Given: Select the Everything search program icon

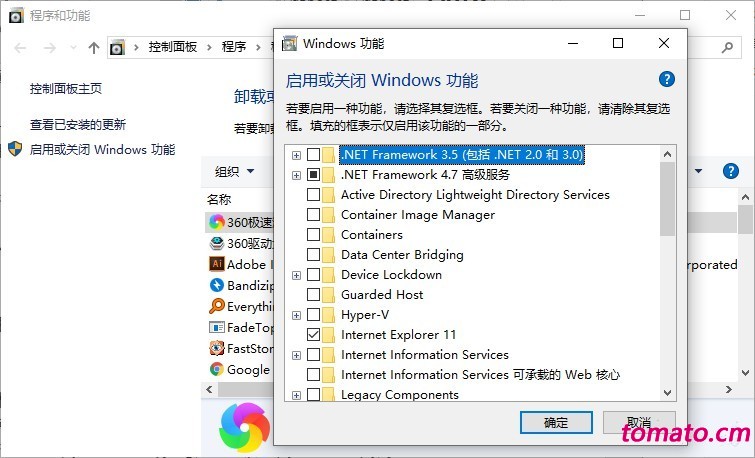Looking at the screenshot, I should tap(217, 306).
